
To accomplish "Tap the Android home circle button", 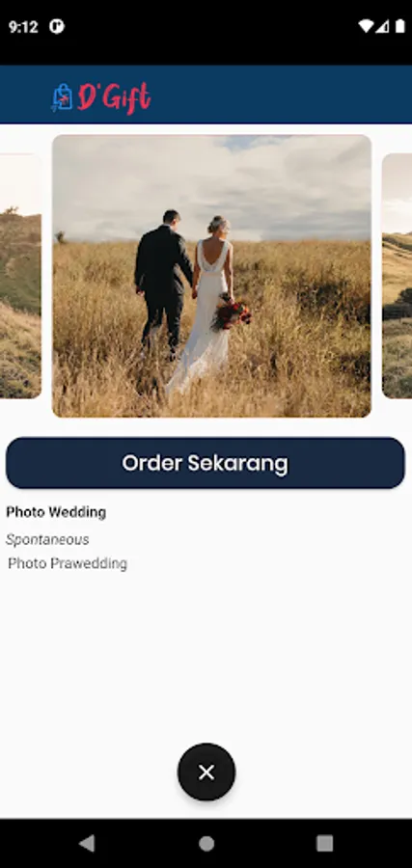I will (x=206, y=843).
